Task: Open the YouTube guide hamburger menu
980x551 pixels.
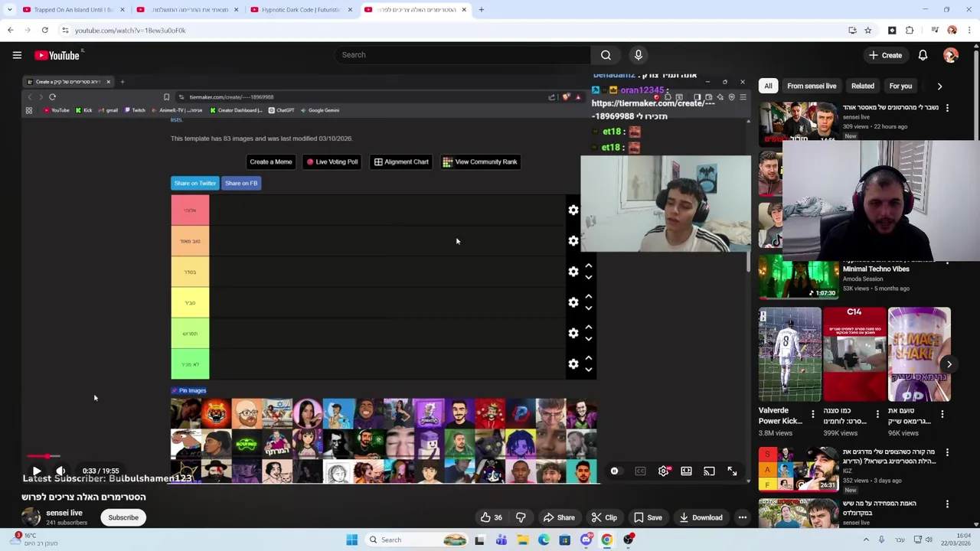Action: tap(17, 55)
